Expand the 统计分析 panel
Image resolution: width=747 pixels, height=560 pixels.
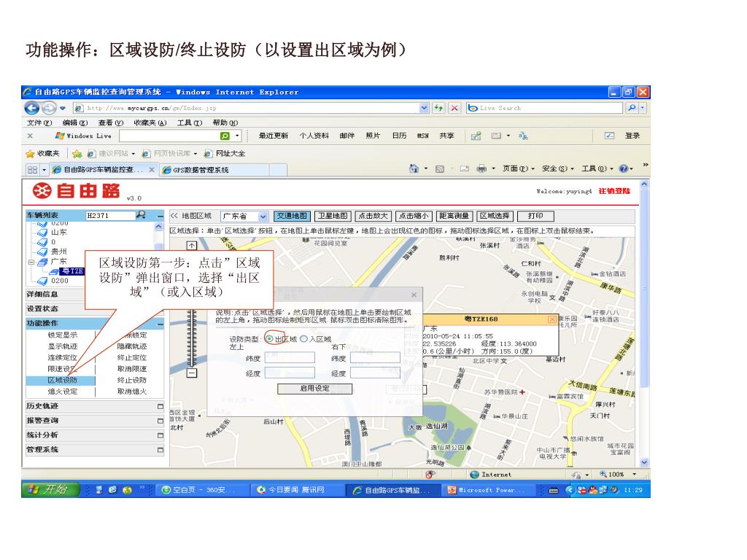click(x=160, y=436)
